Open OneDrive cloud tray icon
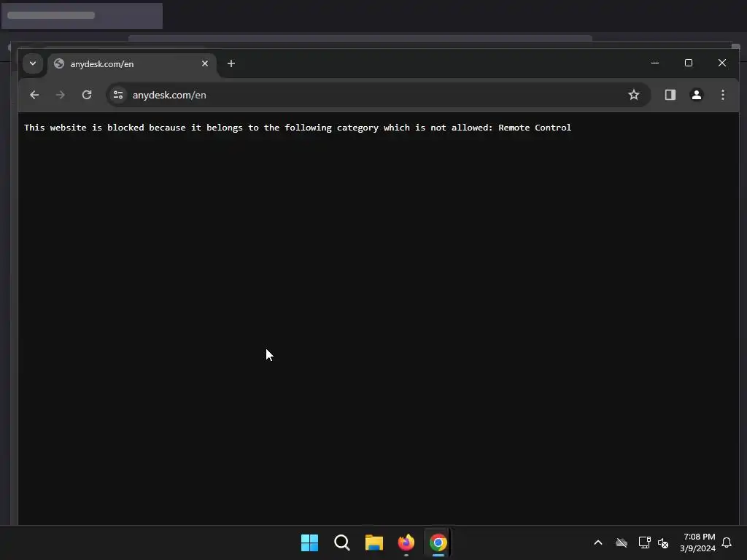Screen dimensions: 747x560 [622, 542]
